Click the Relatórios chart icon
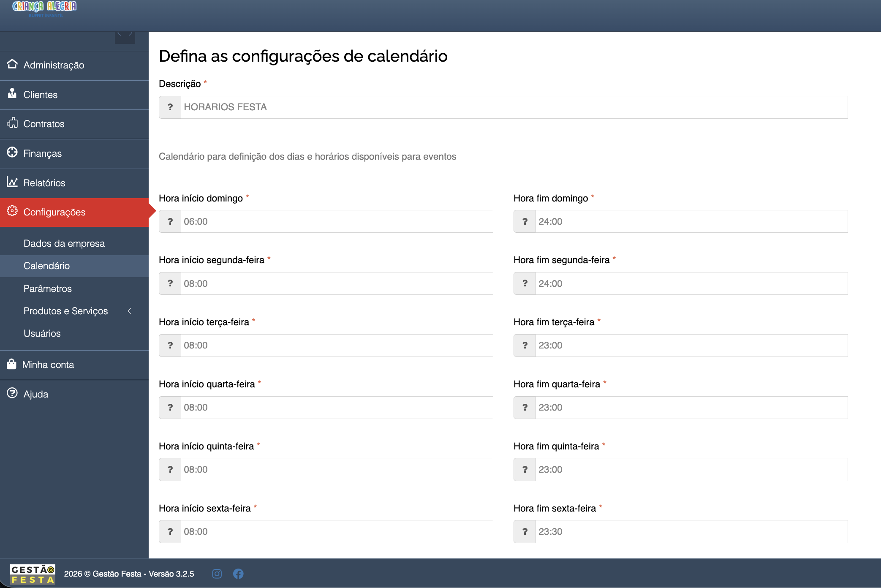The width and height of the screenshot is (881, 588). point(12,182)
